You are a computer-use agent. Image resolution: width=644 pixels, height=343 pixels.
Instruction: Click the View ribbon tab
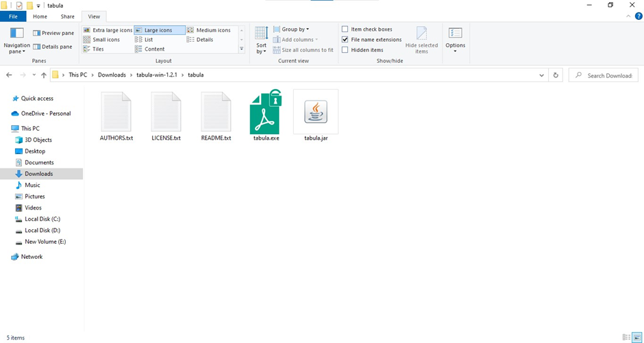(x=94, y=16)
